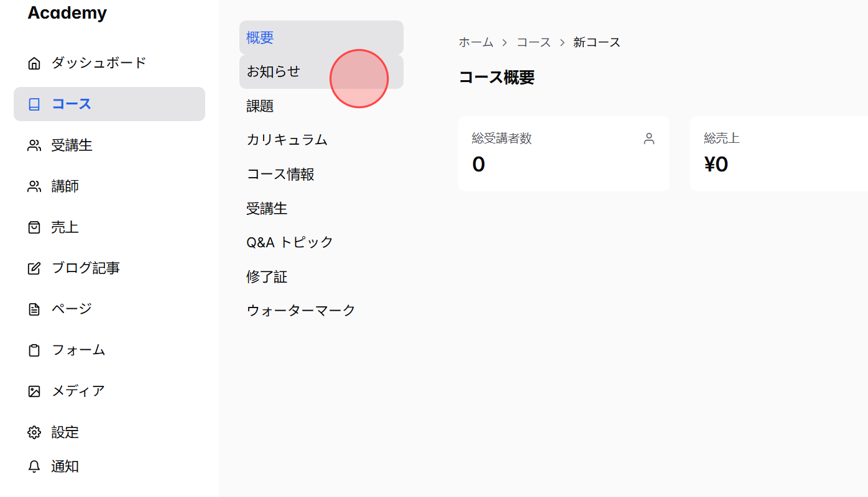
Task: Select the courses book icon
Action: point(34,104)
